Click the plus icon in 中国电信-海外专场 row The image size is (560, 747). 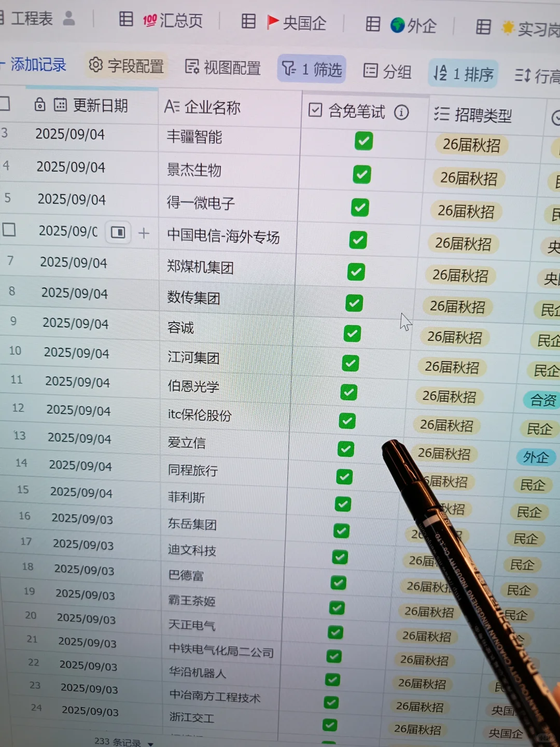click(144, 233)
